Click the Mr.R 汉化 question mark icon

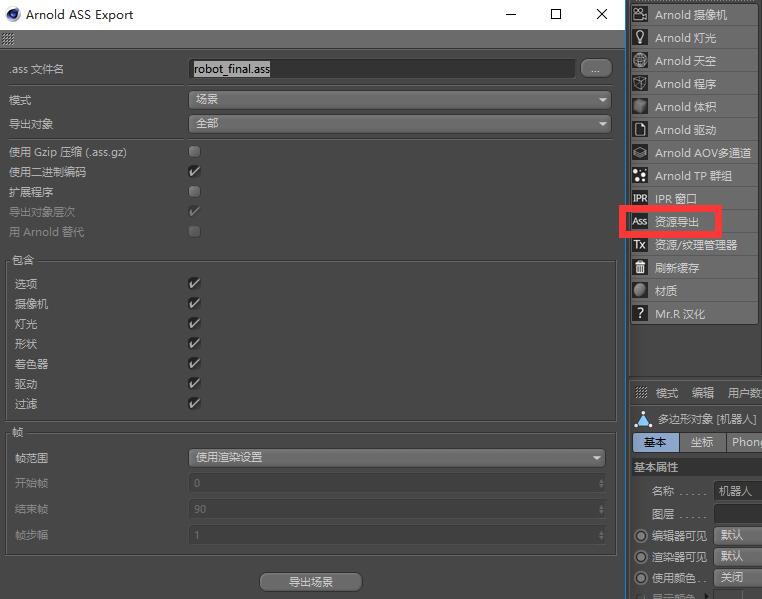pyautogui.click(x=640, y=313)
